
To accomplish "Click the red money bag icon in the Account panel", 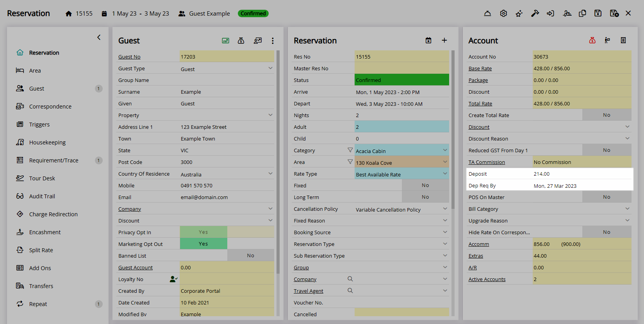I will coord(592,40).
